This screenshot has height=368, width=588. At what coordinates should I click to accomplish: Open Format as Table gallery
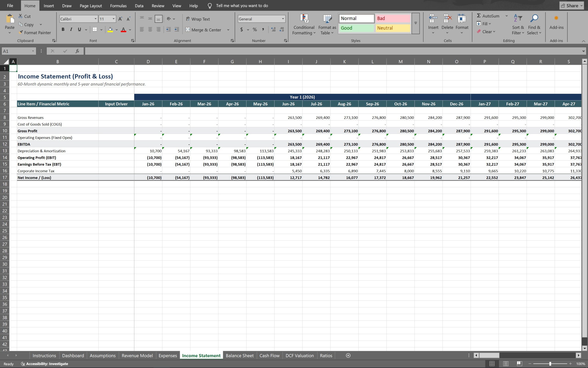tap(327, 24)
